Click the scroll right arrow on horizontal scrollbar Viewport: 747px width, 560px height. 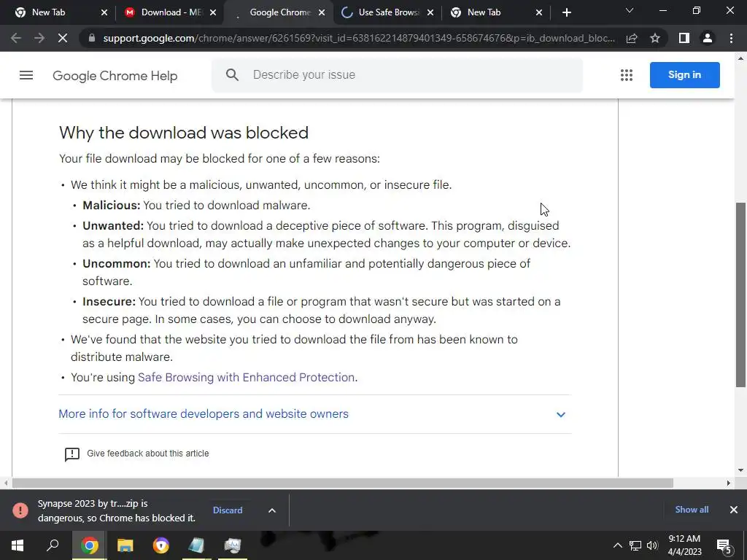(x=729, y=483)
